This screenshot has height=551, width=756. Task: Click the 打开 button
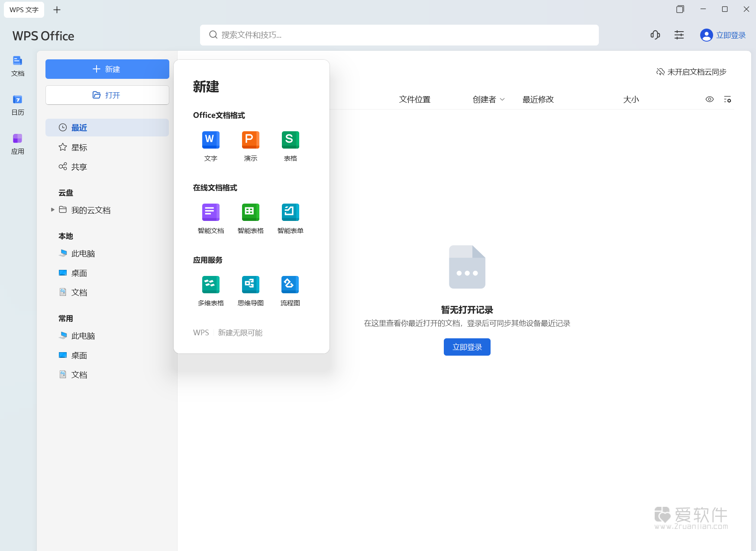point(107,95)
